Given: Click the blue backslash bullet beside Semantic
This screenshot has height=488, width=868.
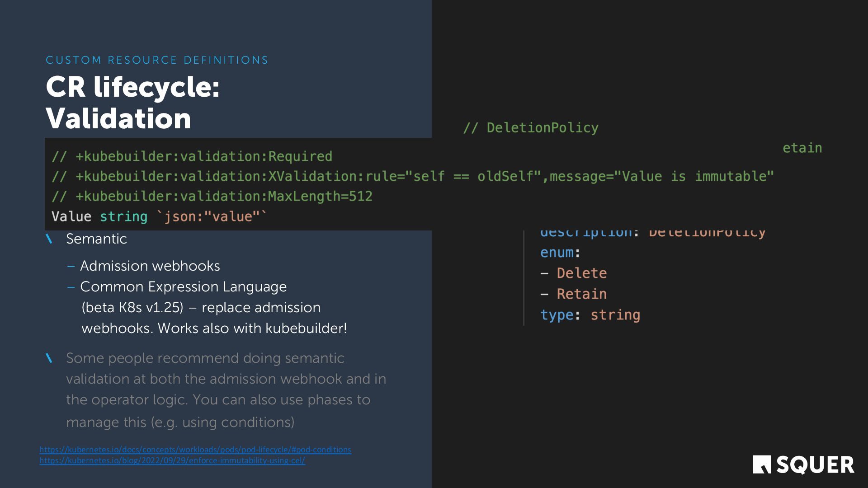Looking at the screenshot, I should pos(49,239).
